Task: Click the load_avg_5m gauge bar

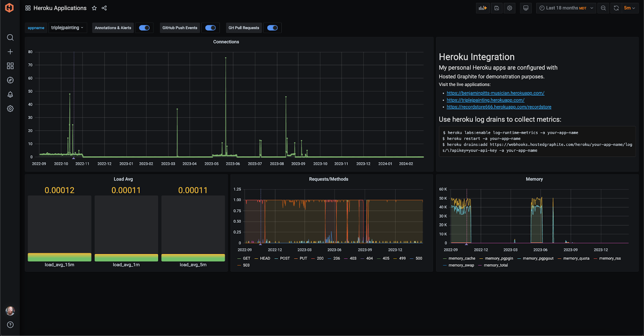Action: [193, 229]
